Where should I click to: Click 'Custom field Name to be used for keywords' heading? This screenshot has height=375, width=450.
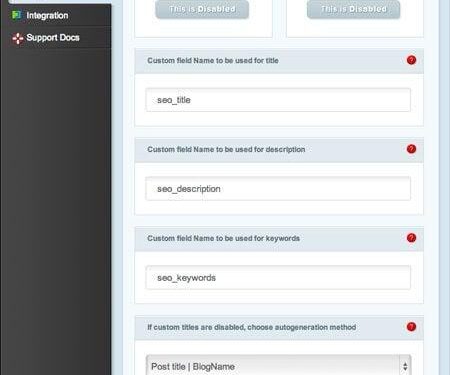click(x=224, y=238)
